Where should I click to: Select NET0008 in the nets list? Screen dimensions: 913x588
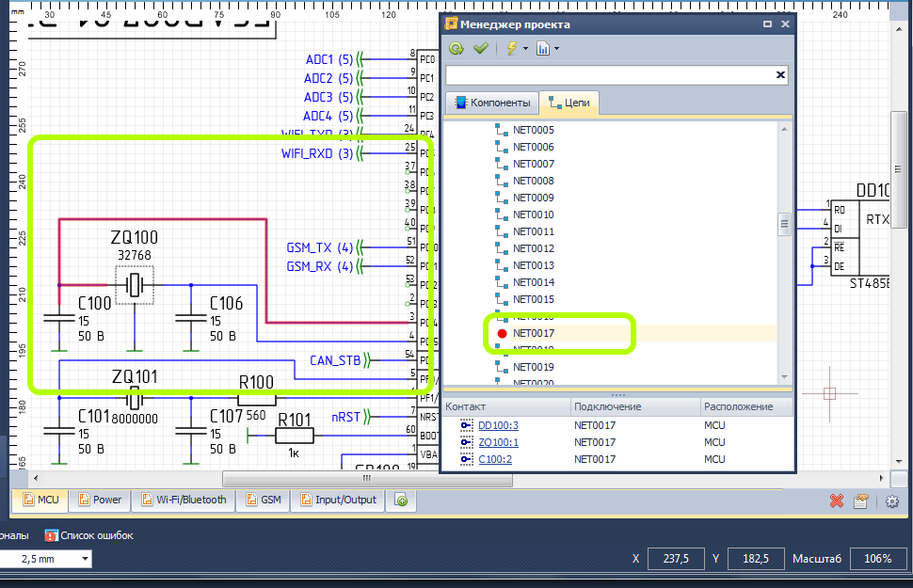click(x=534, y=181)
